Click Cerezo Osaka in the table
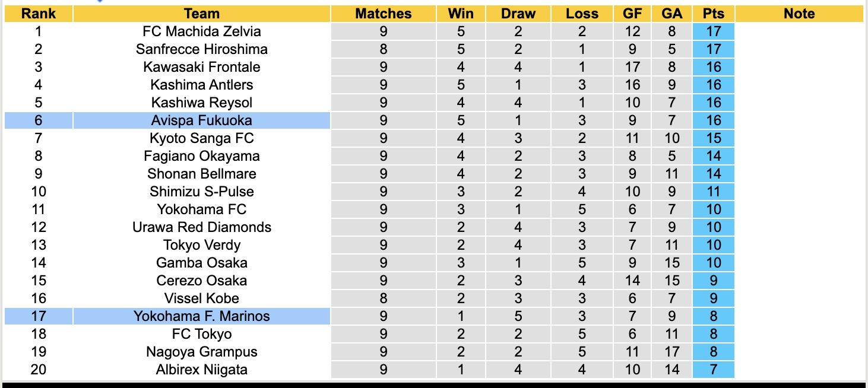This screenshot has height=388, width=868. pyautogui.click(x=202, y=281)
